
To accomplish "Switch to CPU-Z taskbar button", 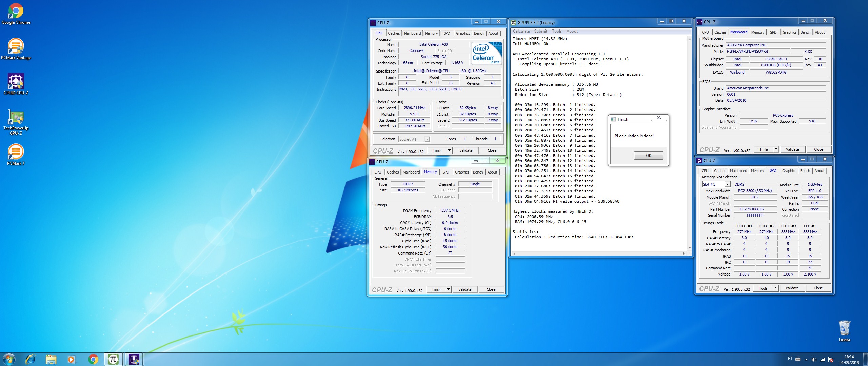I will pyautogui.click(x=134, y=359).
